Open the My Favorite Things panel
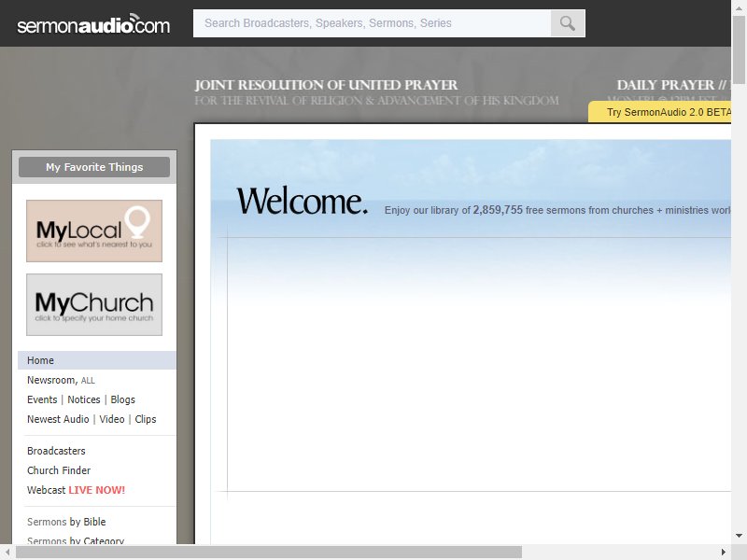This screenshot has height=560, width=747. [x=94, y=167]
